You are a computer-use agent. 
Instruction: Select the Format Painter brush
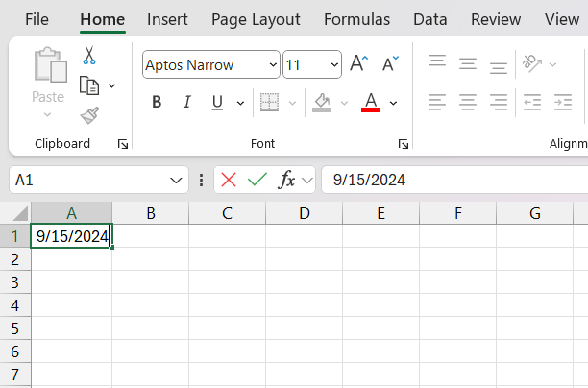pyautogui.click(x=89, y=115)
